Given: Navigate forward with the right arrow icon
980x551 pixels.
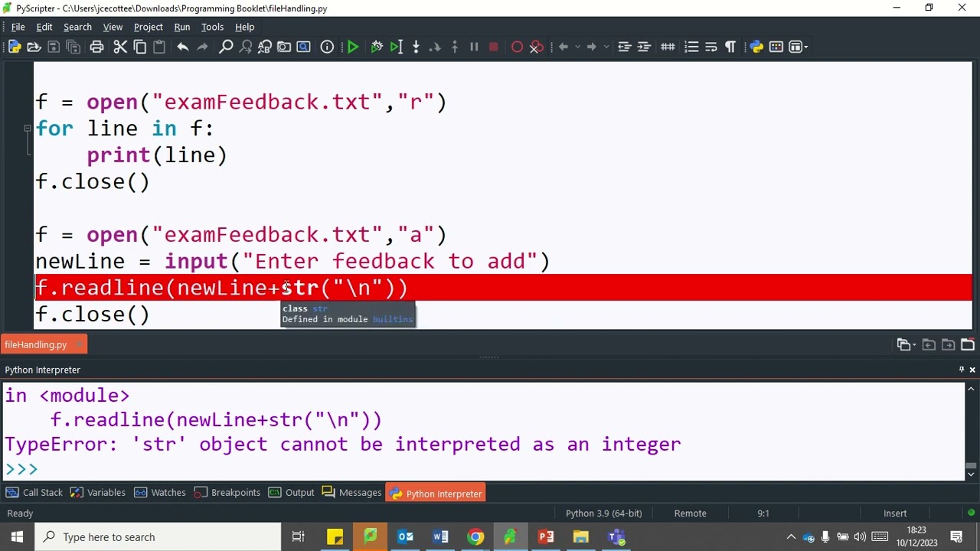Looking at the screenshot, I should pos(592,47).
